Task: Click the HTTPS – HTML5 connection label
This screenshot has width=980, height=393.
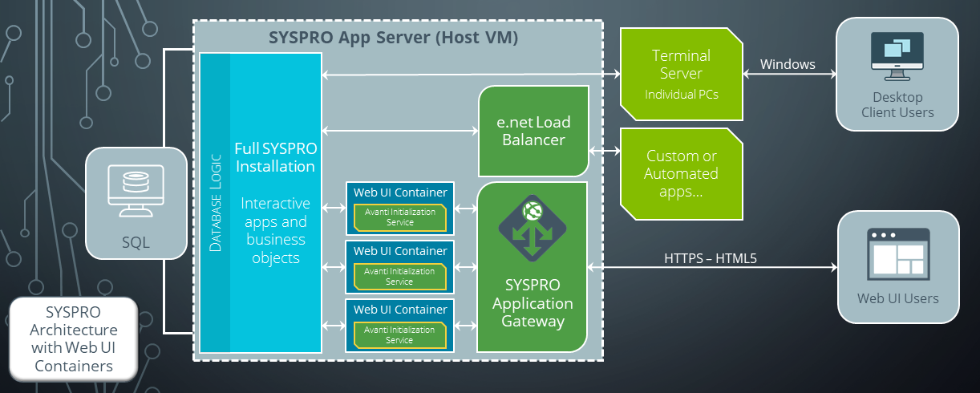Action: (x=710, y=258)
